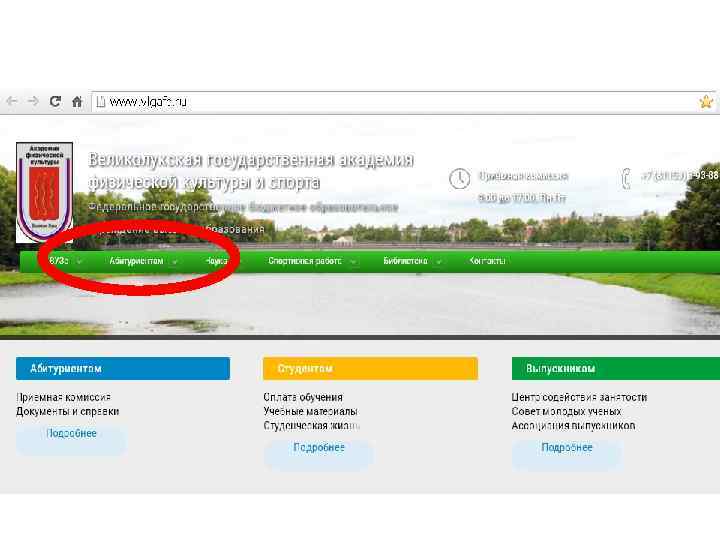
Task: Open the Абитуриентам menu in green bar
Action: pos(136,261)
